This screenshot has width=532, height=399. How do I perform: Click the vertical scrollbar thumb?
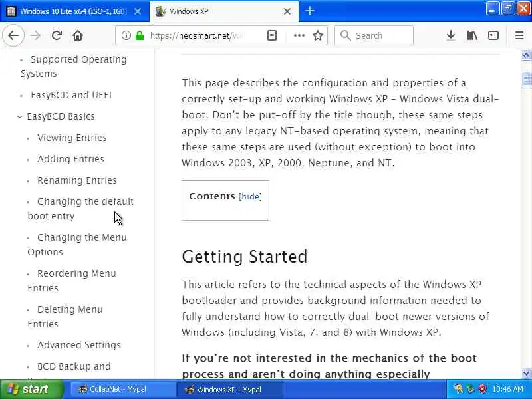(x=526, y=79)
